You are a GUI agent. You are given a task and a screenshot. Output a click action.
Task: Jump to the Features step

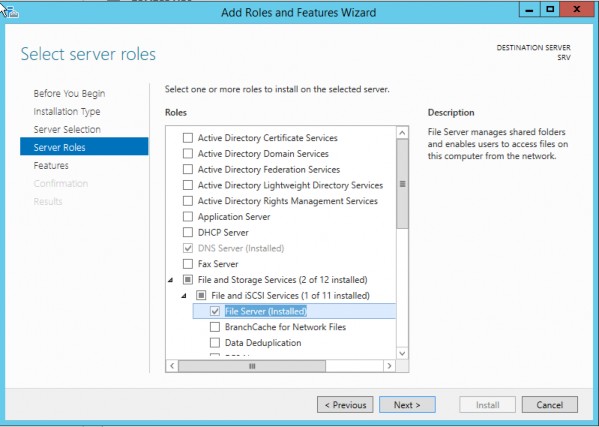tap(51, 165)
